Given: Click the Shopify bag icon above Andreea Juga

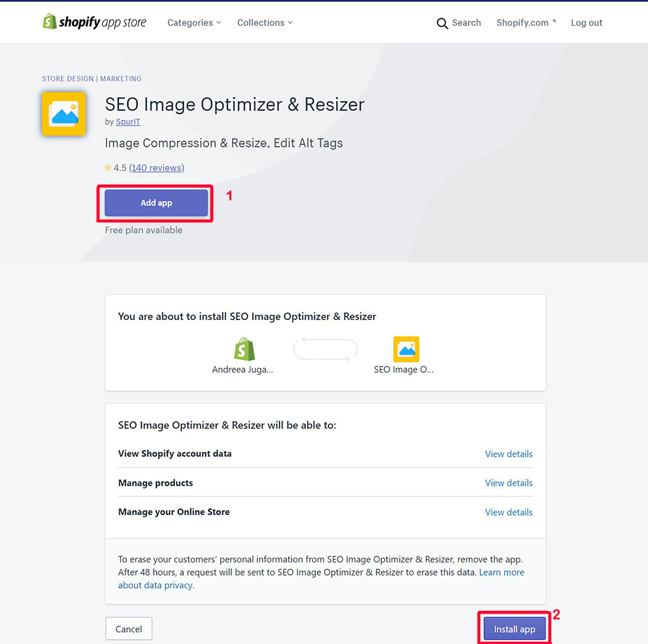Looking at the screenshot, I should 244,349.
